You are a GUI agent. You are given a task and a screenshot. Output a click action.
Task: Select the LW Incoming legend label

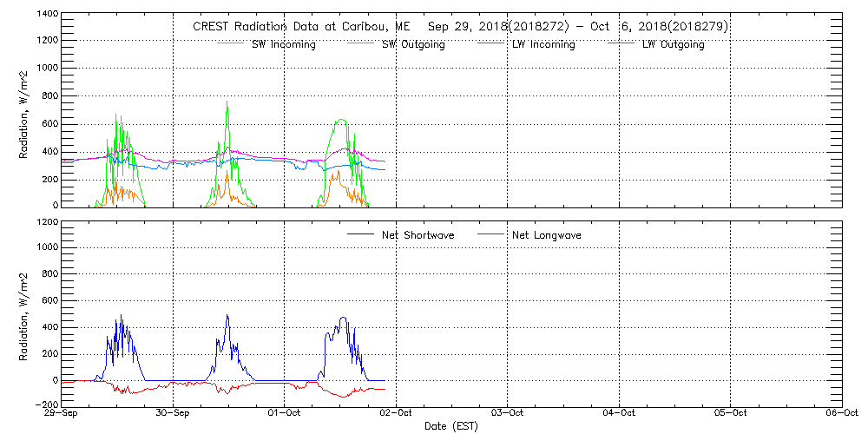(x=542, y=44)
